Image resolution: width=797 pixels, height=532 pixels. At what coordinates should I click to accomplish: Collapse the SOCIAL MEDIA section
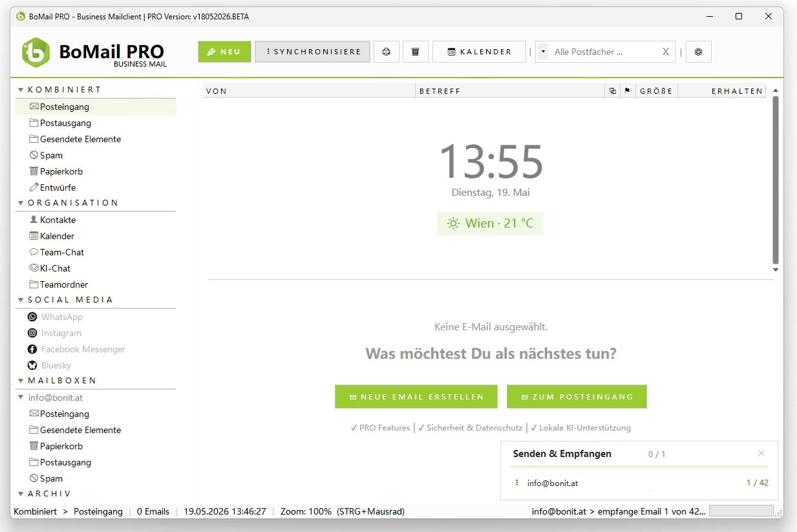click(21, 300)
